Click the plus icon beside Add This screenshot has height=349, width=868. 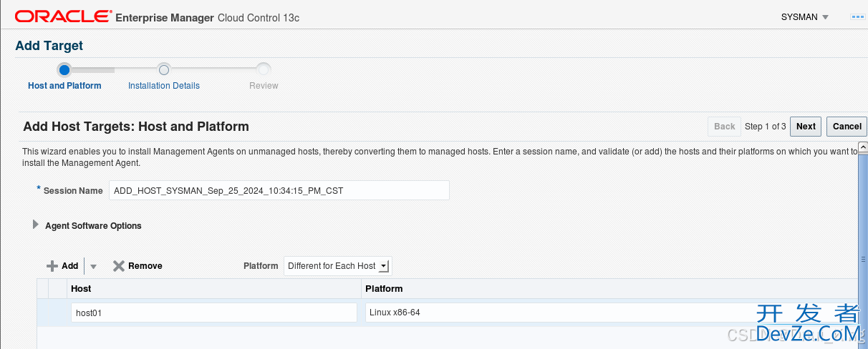pos(52,266)
